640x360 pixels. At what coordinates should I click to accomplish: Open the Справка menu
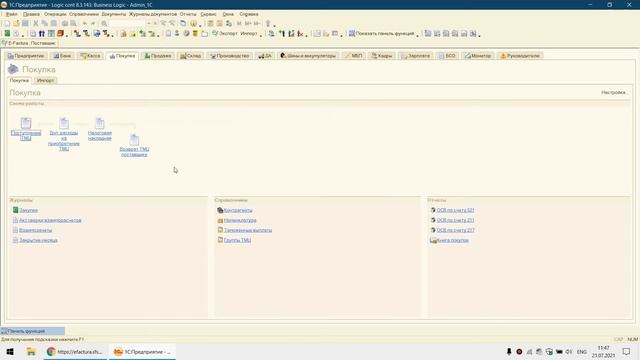point(249,14)
